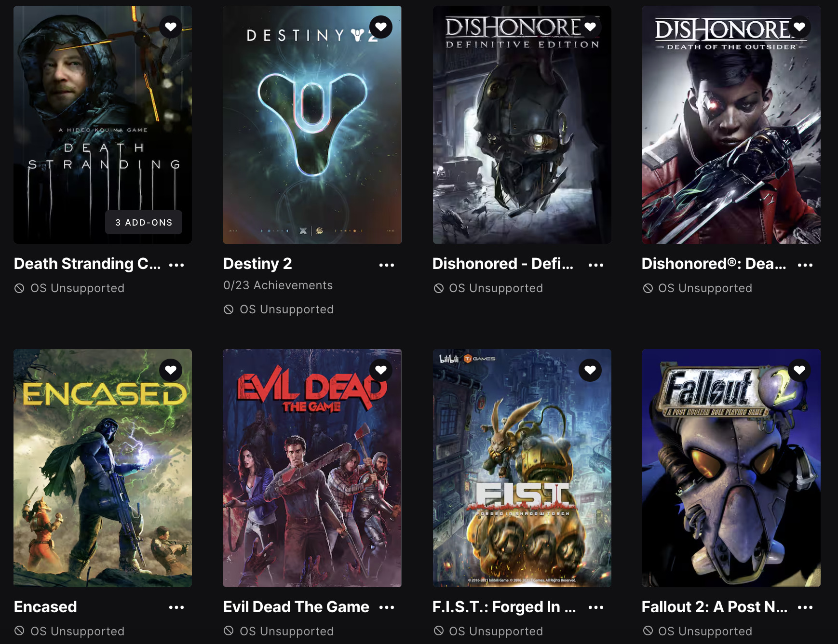
Task: Click OS Unsupported label under Fallout 2
Action: click(705, 631)
